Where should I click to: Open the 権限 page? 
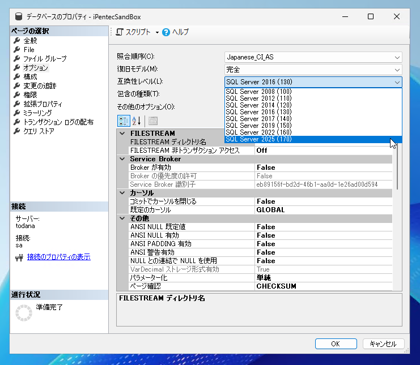[x=30, y=95]
